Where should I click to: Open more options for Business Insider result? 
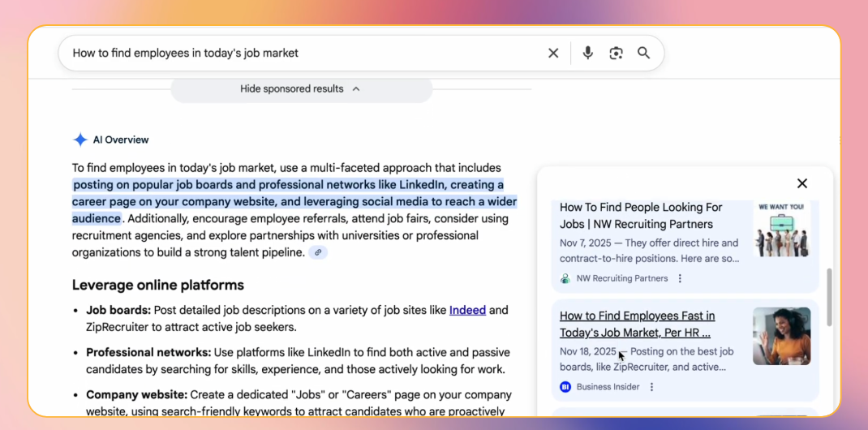[651, 387]
